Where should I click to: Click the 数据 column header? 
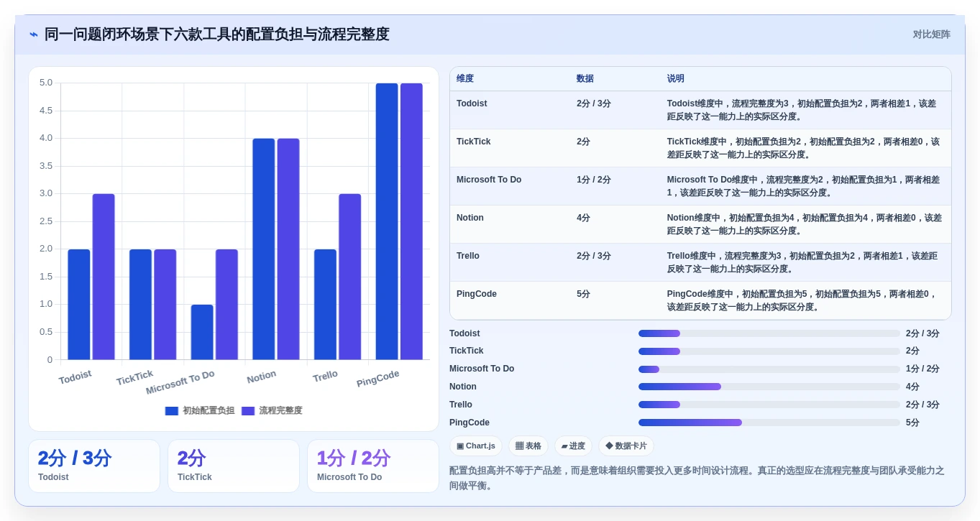pos(585,79)
